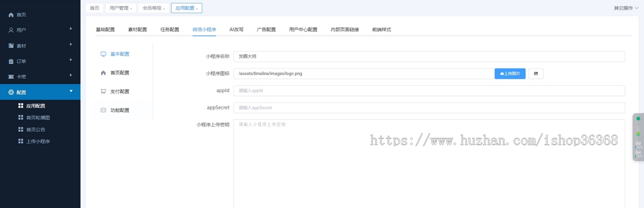Open the 任务配置 tab
The image size is (644, 208).
170,29
